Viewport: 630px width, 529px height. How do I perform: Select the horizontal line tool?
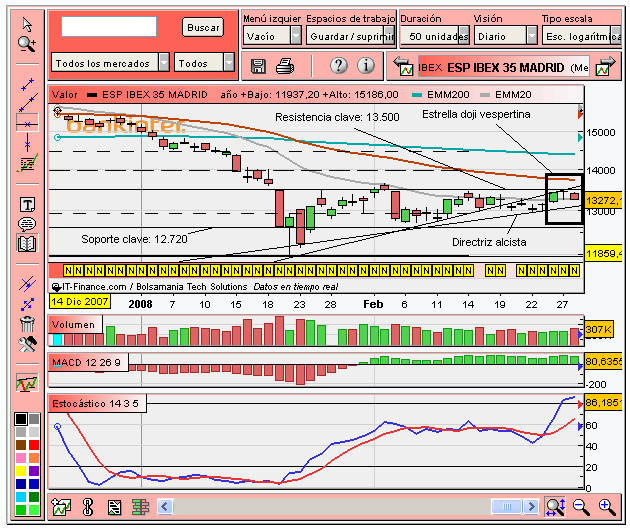click(x=27, y=125)
